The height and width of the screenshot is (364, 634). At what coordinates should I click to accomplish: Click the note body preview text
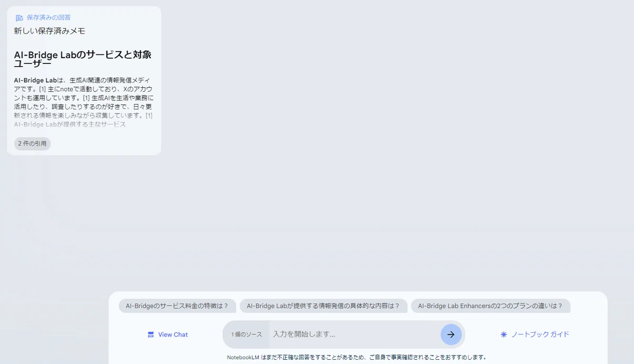(x=83, y=102)
